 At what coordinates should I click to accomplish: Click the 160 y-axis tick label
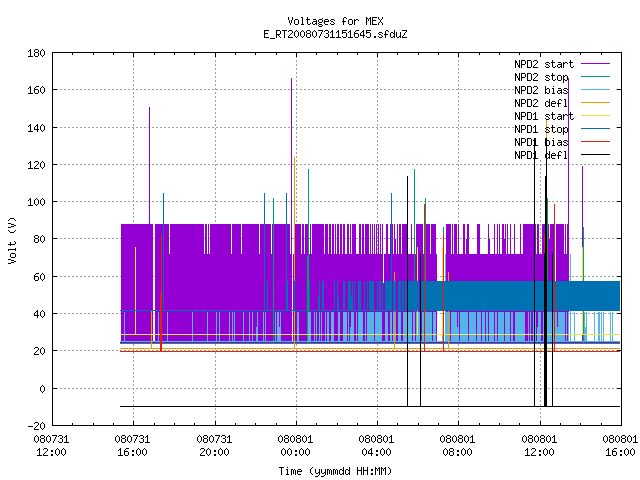(x=36, y=90)
